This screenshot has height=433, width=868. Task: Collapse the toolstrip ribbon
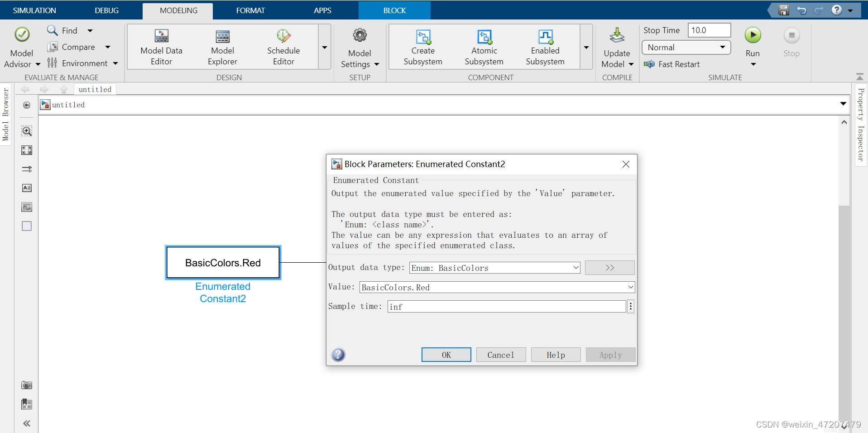coord(860,77)
